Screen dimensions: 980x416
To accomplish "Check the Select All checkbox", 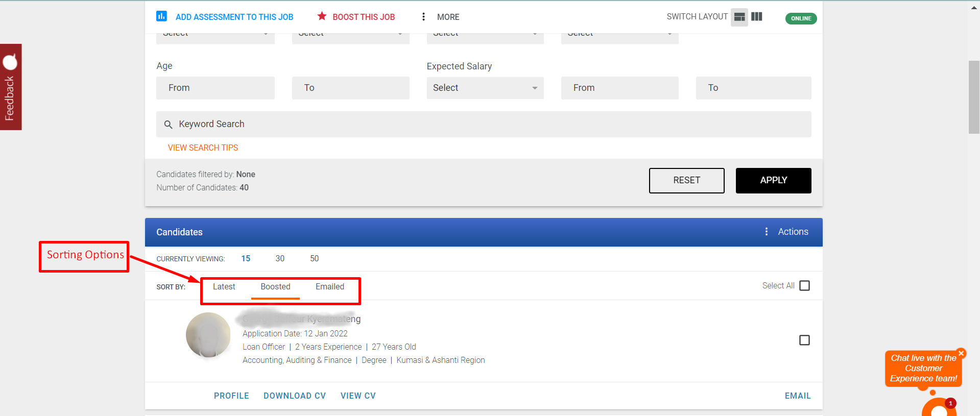I will coord(804,286).
